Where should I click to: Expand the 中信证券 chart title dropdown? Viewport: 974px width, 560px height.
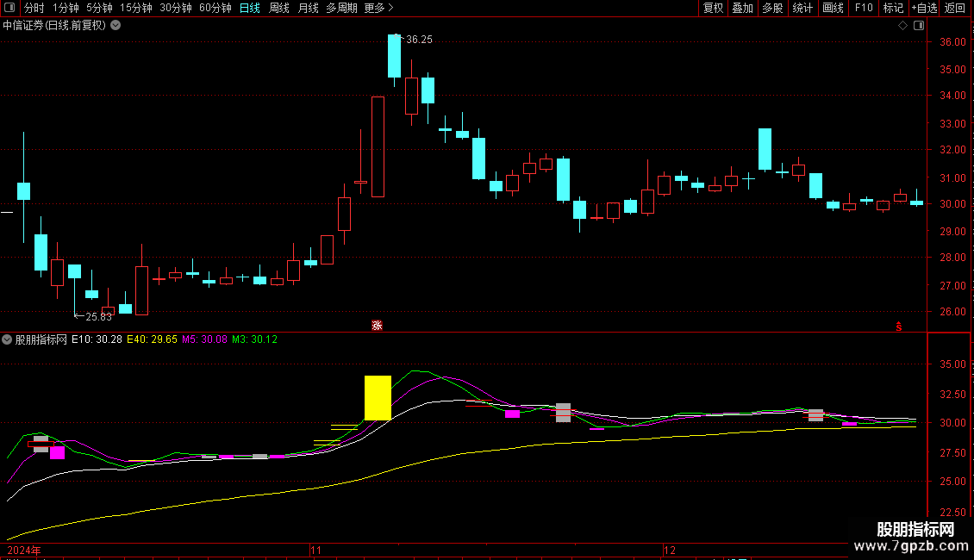116,26
